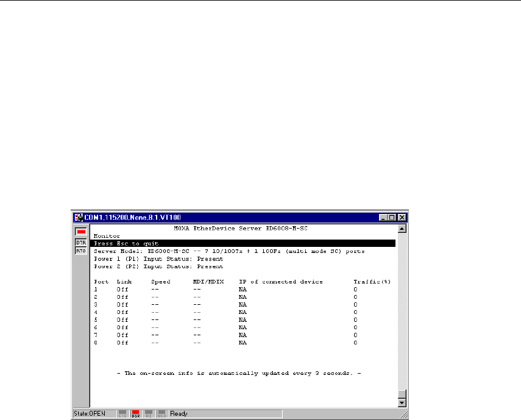Click the 'Monitor' heading text

[x=107, y=236]
